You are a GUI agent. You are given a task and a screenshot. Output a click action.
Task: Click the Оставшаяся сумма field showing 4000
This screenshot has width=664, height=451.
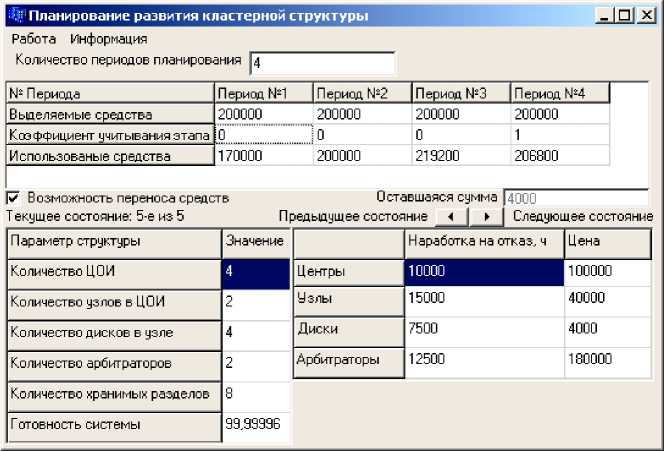[x=576, y=198]
